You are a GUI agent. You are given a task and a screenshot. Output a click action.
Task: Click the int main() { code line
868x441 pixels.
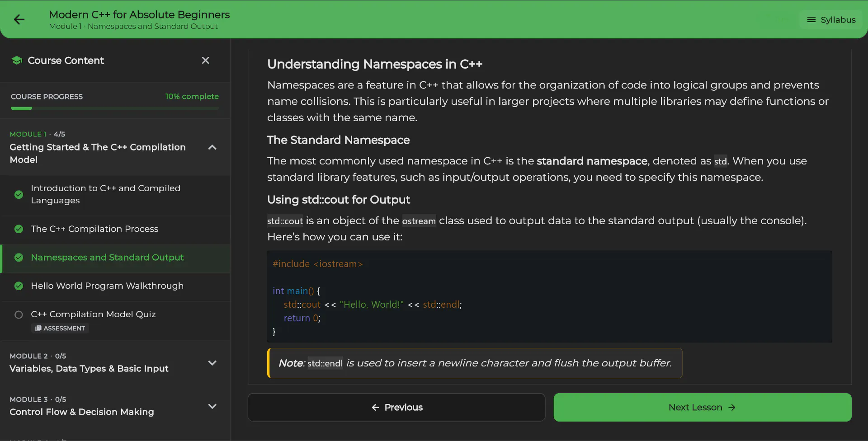[296, 291]
